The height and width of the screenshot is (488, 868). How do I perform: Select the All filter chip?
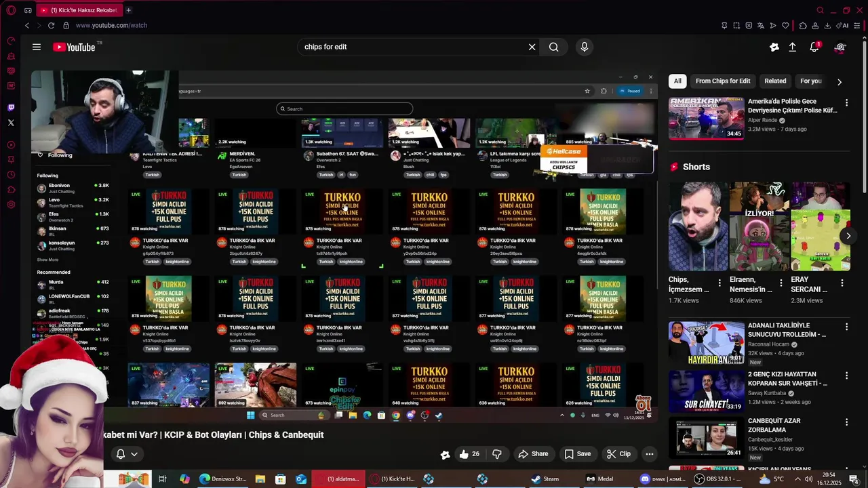[x=677, y=81]
